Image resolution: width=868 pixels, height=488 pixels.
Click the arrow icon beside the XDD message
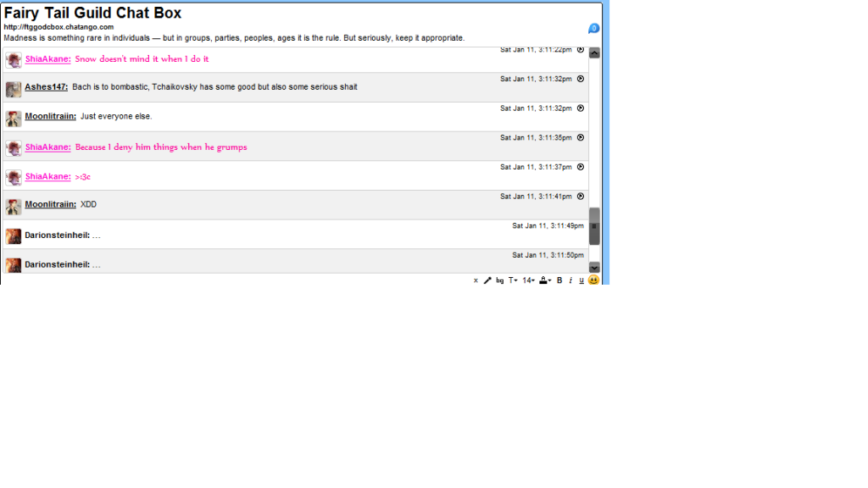tap(581, 197)
